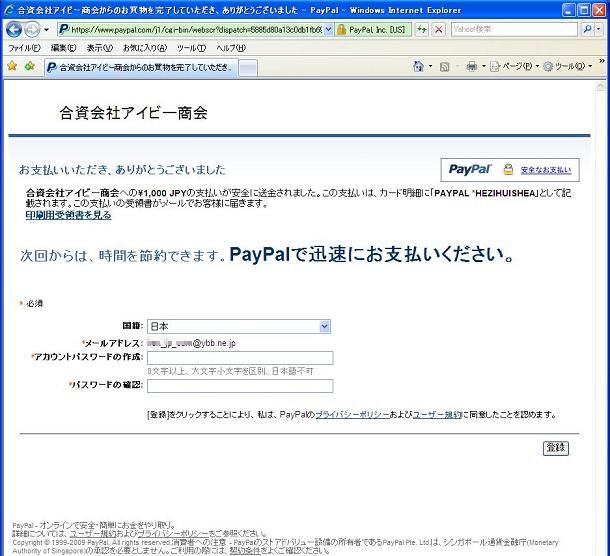This screenshot has width=610, height=556.
Task: Minimize the Internet Explorer window
Action: [x=569, y=10]
